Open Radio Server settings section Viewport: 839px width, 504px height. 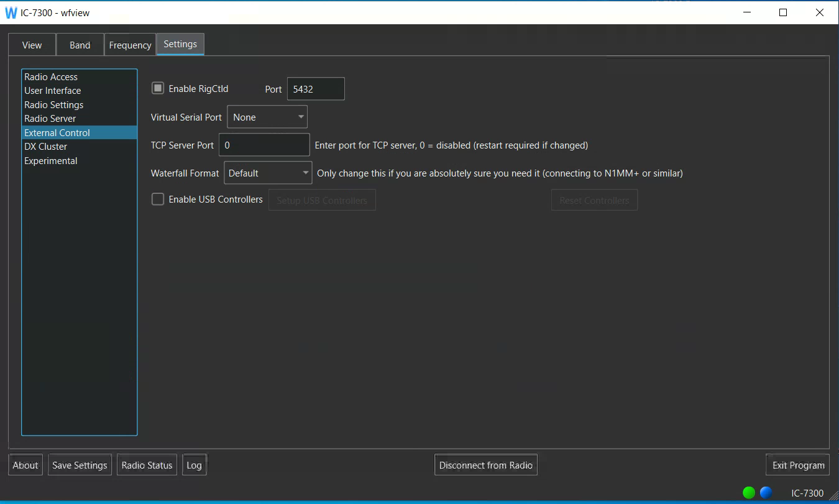coord(50,119)
